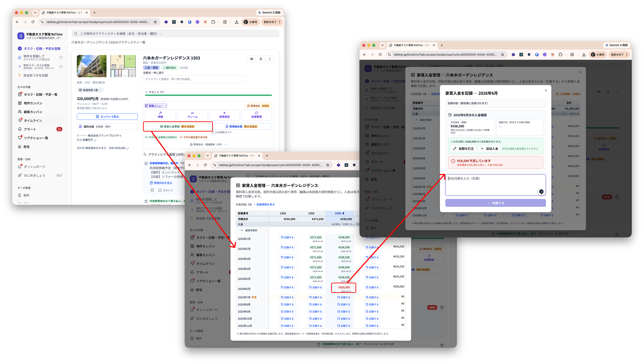Click the アラート bell in left sidebar

tap(20, 129)
